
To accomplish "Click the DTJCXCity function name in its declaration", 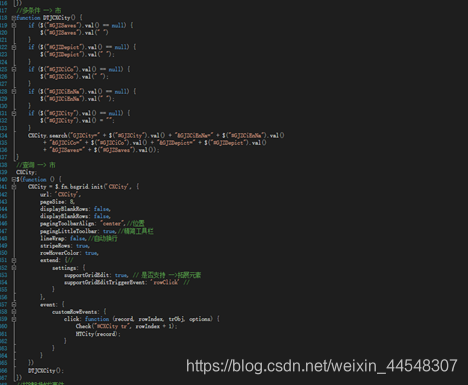I will (x=56, y=18).
